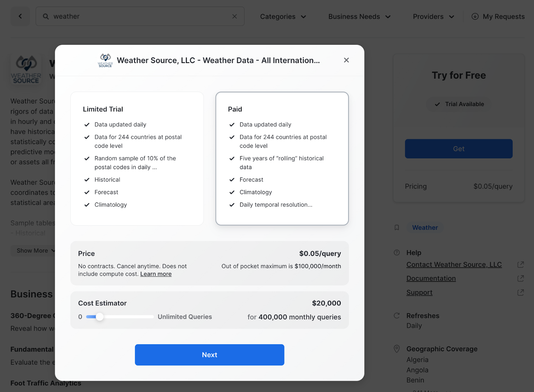534x392 pixels.
Task: Click 'for 400,000 monthly queries' text
Action: pyautogui.click(x=294, y=317)
